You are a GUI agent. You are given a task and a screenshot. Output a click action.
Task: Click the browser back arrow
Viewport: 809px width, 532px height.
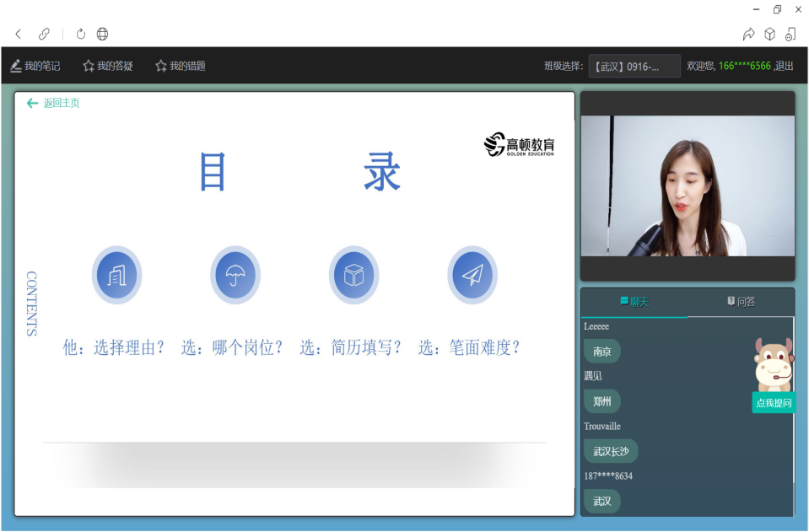[19, 34]
